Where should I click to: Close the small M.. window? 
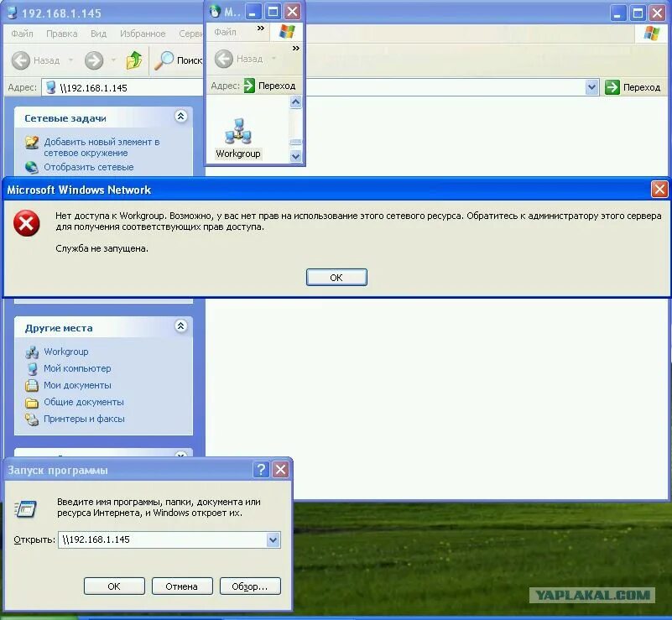coord(292,12)
